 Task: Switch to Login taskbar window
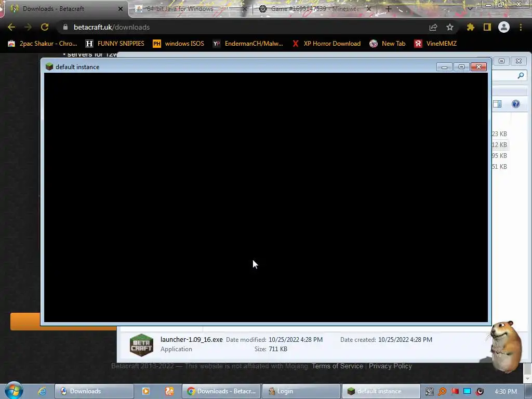(301, 391)
